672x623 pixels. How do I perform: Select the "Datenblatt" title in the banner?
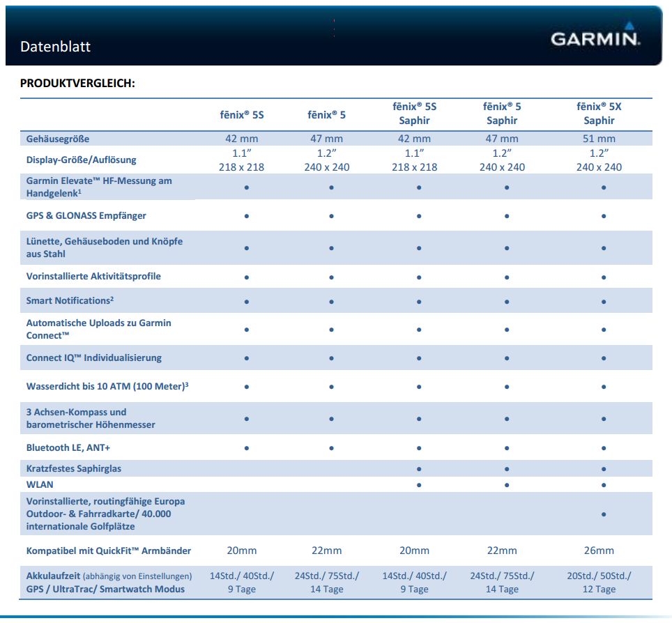pyautogui.click(x=55, y=46)
